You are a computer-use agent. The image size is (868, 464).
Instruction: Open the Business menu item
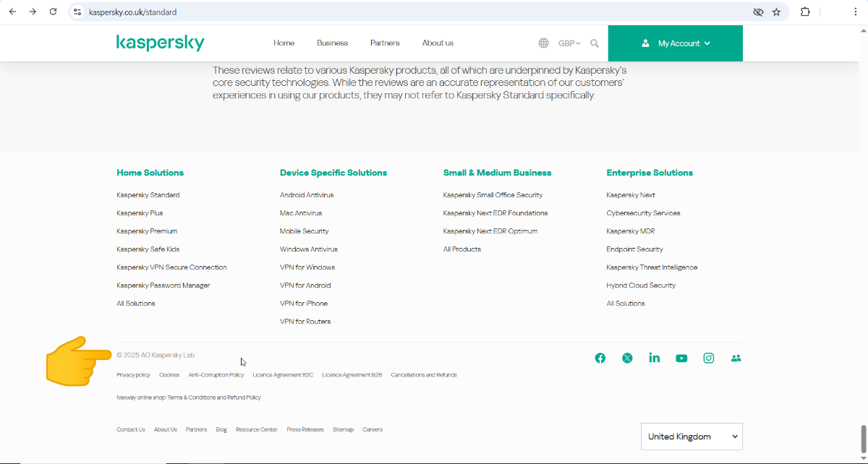point(333,43)
